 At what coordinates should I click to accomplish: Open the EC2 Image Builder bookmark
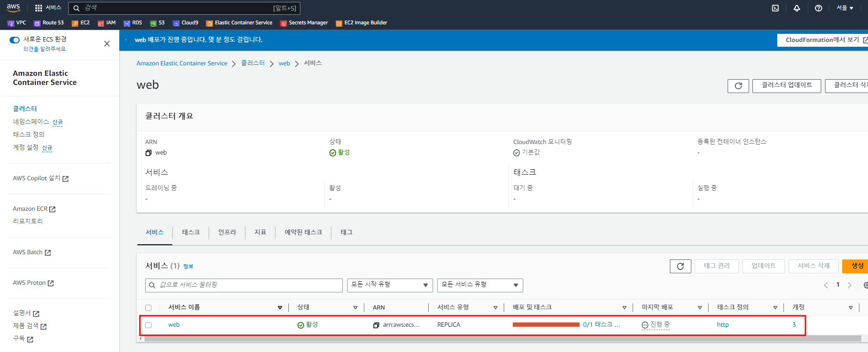[361, 23]
